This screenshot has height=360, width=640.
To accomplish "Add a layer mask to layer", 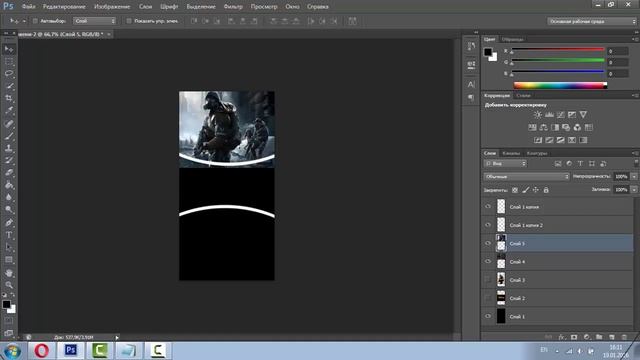I will point(574,337).
